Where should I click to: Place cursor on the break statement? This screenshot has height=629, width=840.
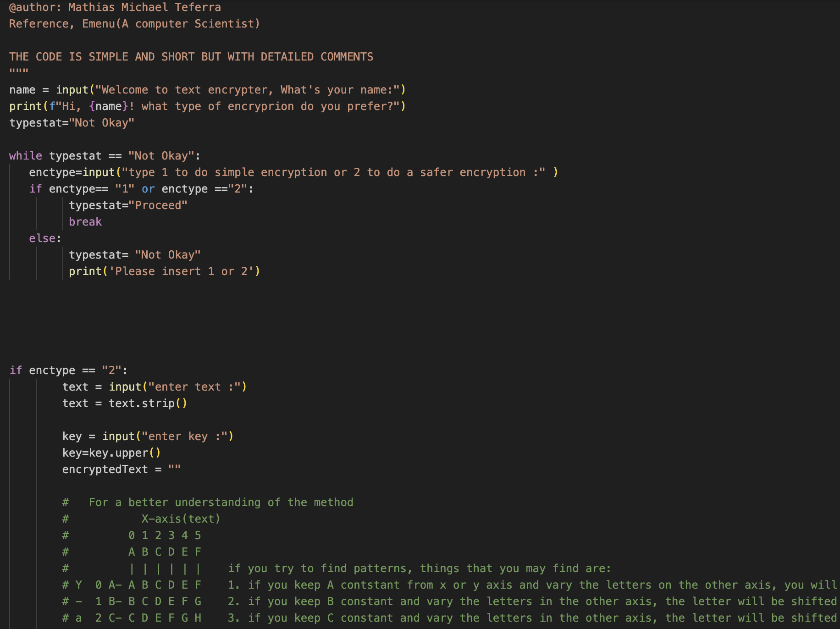click(85, 222)
